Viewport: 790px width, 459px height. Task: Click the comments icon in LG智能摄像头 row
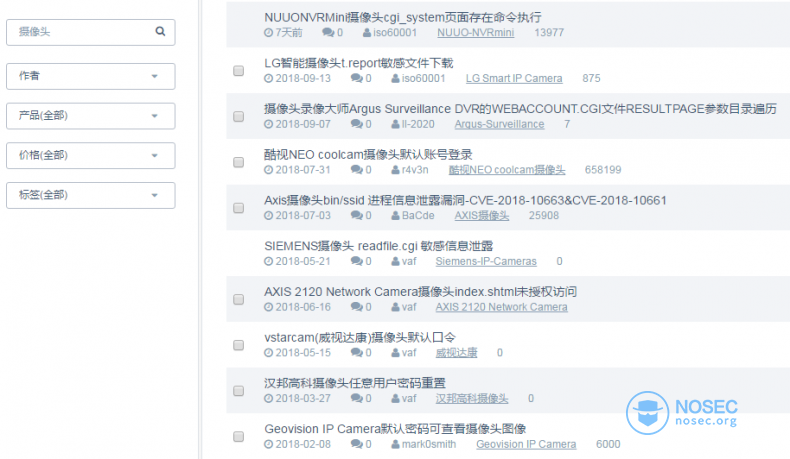[x=357, y=79]
